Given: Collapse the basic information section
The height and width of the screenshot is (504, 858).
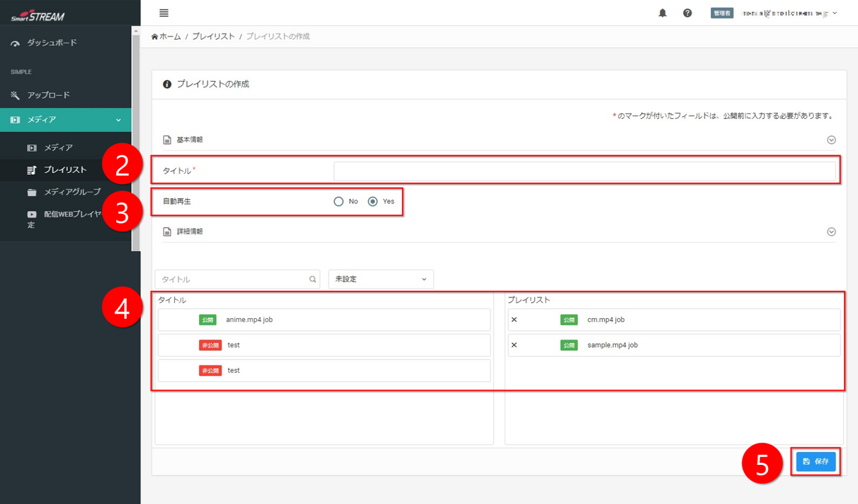Looking at the screenshot, I should 831,140.
